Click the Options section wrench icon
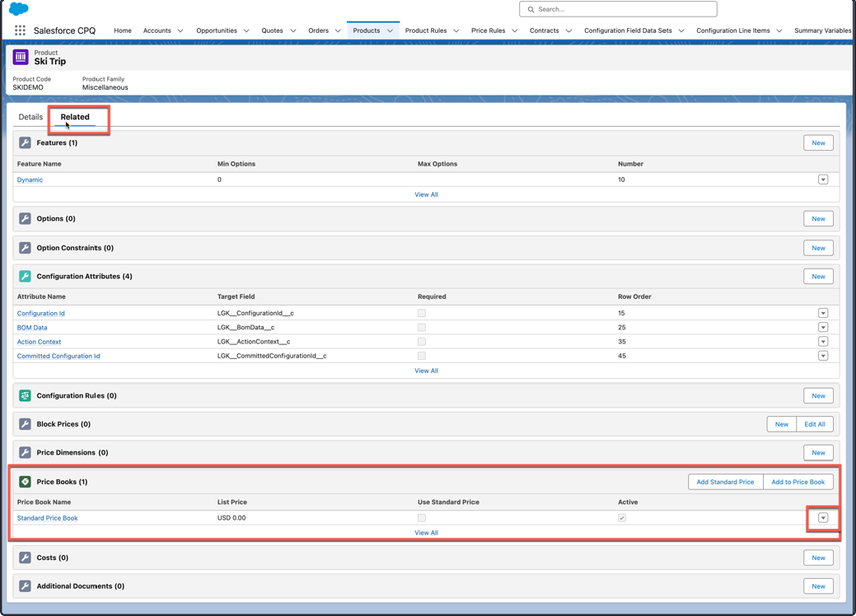This screenshot has width=856, height=616. pyautogui.click(x=25, y=219)
